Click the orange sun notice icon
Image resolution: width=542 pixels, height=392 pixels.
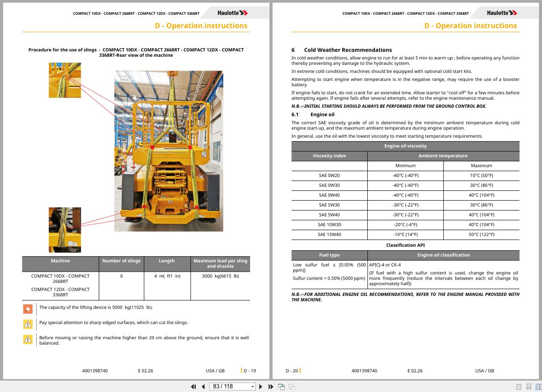pyautogui.click(x=28, y=308)
